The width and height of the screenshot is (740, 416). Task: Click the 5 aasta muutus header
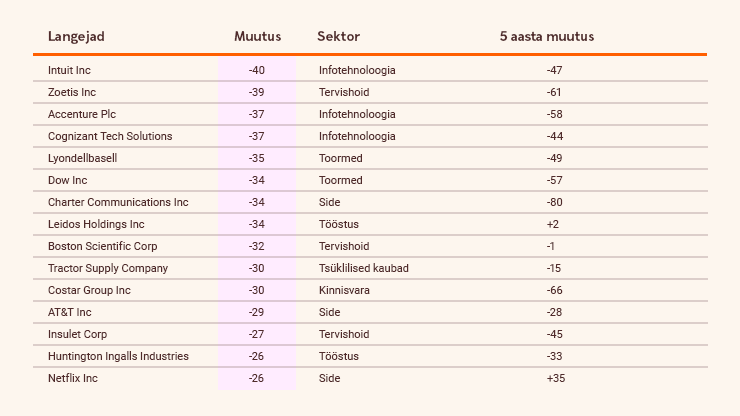click(547, 36)
